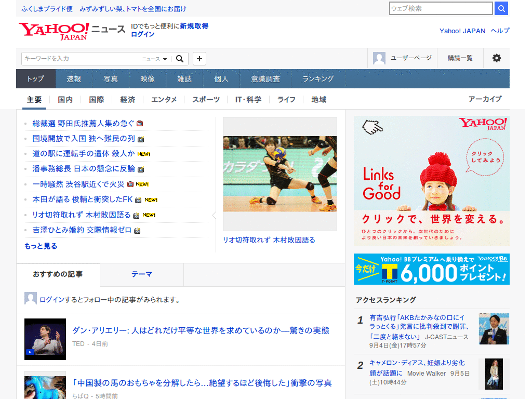Select the おすすめの記事 tab
The image size is (532, 399).
point(58,274)
